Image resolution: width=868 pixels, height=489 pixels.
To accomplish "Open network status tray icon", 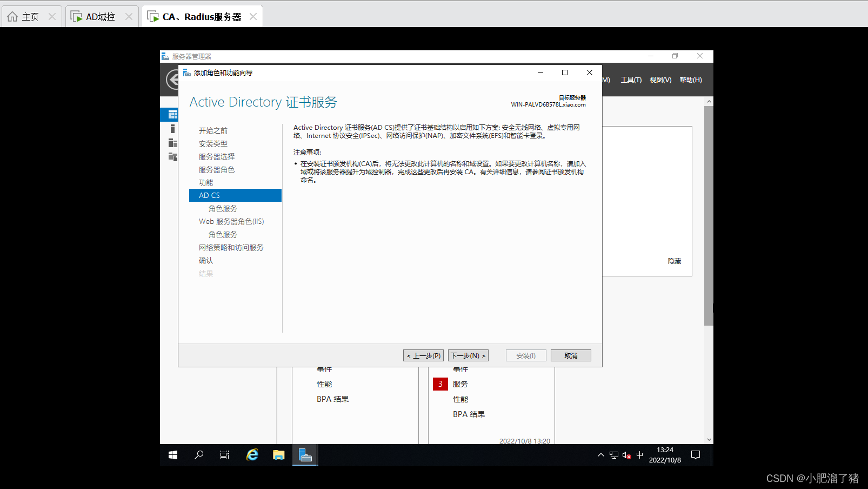I will click(x=614, y=455).
